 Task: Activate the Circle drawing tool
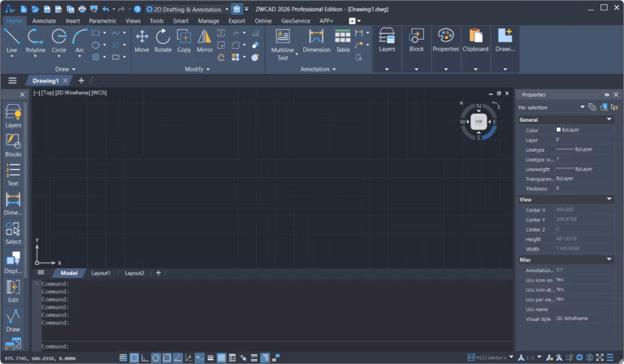[58, 41]
